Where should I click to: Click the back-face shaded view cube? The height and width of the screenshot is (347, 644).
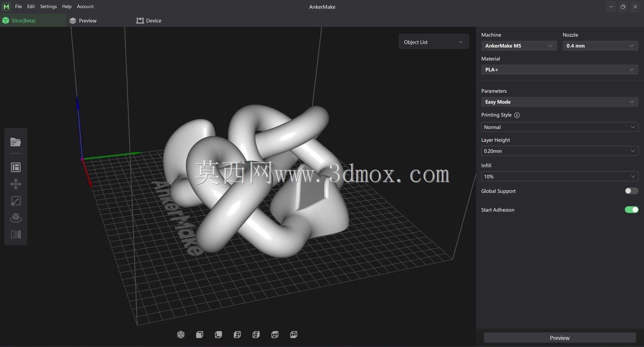(218, 335)
